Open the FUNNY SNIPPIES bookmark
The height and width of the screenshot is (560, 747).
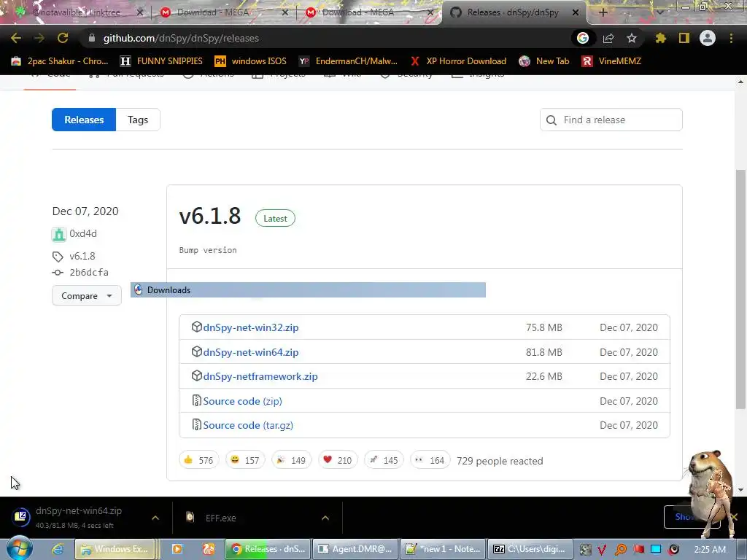pyautogui.click(x=161, y=61)
